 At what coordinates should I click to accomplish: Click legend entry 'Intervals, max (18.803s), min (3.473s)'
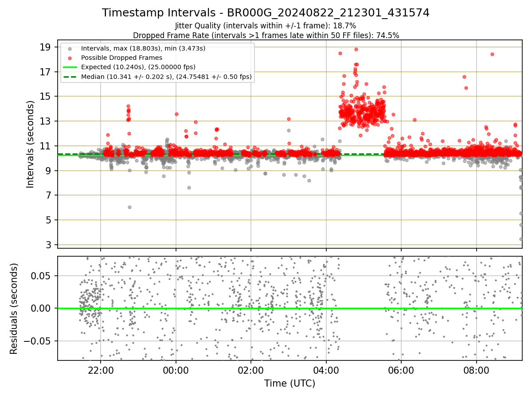(x=143, y=48)
